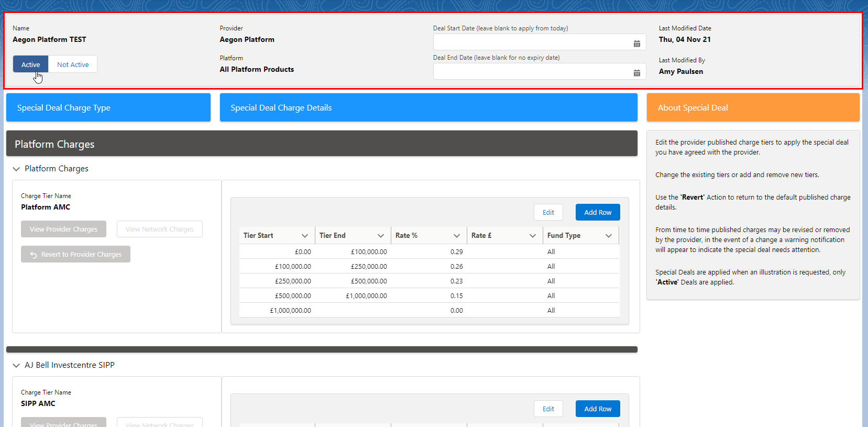Open calendar picker for Deal End Date
The height and width of the screenshot is (427, 868).
pyautogui.click(x=636, y=73)
